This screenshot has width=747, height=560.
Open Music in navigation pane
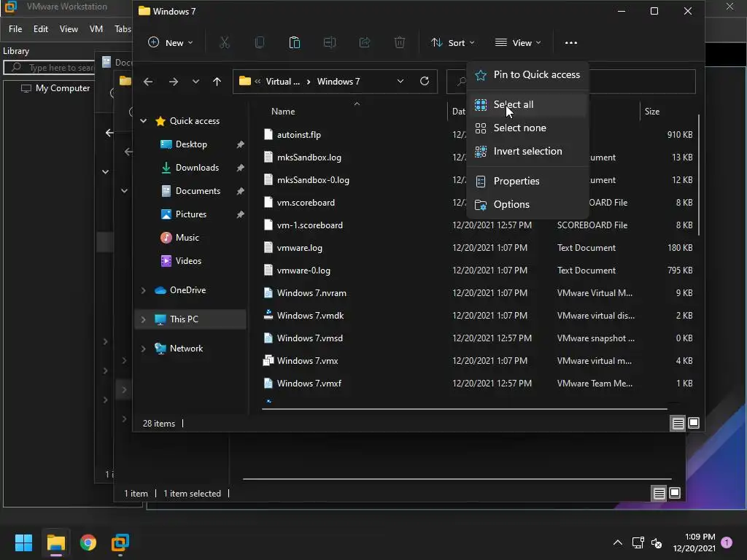187,238
